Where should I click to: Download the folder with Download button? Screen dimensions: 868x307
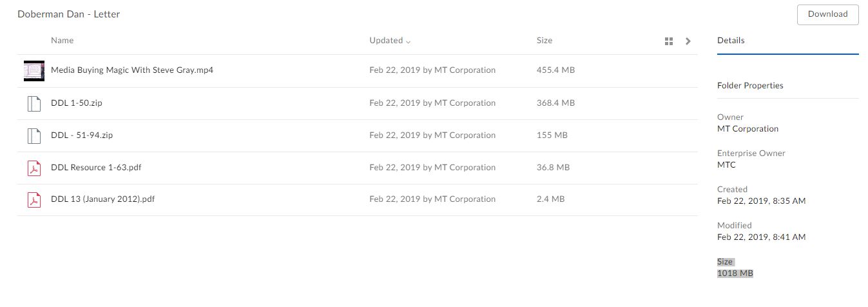(x=827, y=14)
